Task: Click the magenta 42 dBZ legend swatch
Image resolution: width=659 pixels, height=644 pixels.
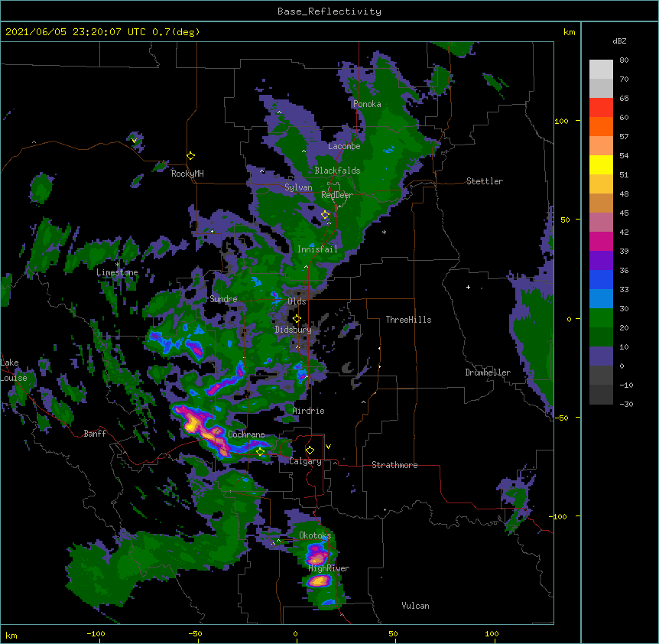Action: (x=601, y=241)
